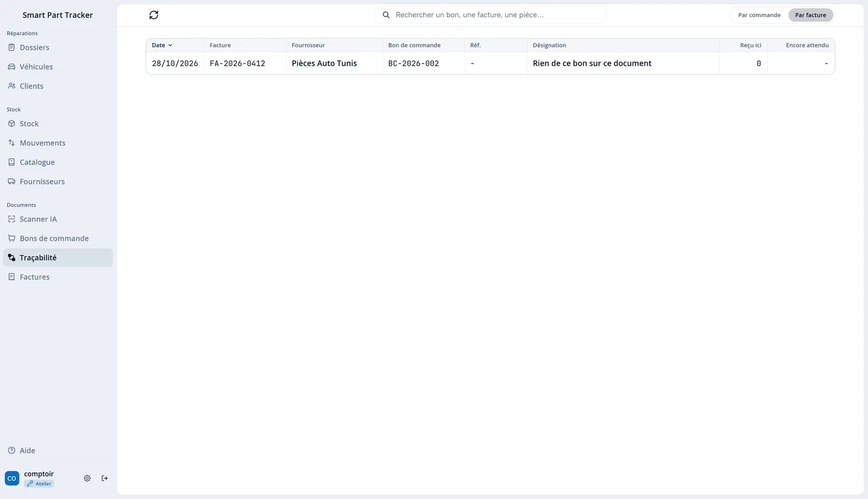Click the CO user avatar
Image resolution: width=868 pixels, height=499 pixels.
point(12,478)
